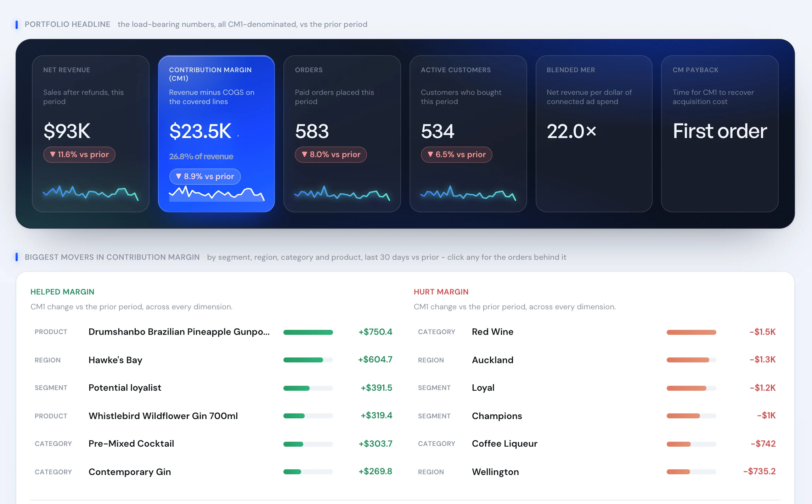Click the 583 orders value
The width and height of the screenshot is (812, 504).
pyautogui.click(x=312, y=131)
